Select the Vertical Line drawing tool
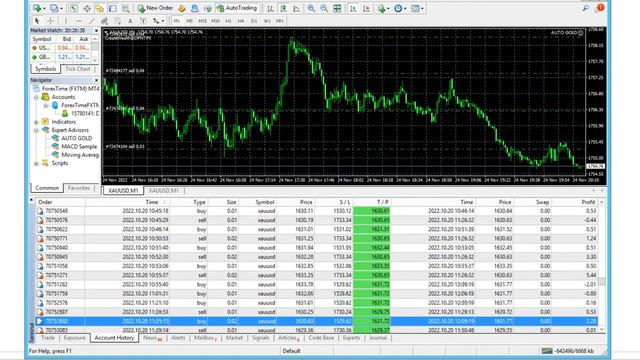640x360 pixels. [65, 21]
